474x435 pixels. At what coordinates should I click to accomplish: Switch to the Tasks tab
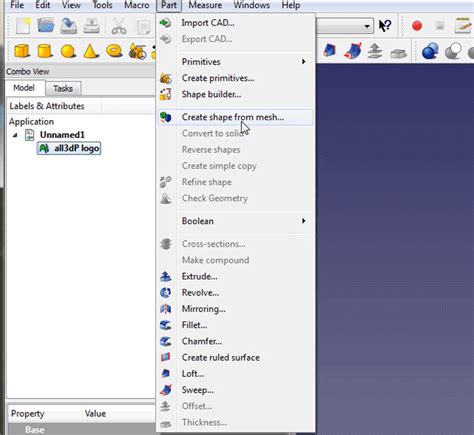coord(63,88)
